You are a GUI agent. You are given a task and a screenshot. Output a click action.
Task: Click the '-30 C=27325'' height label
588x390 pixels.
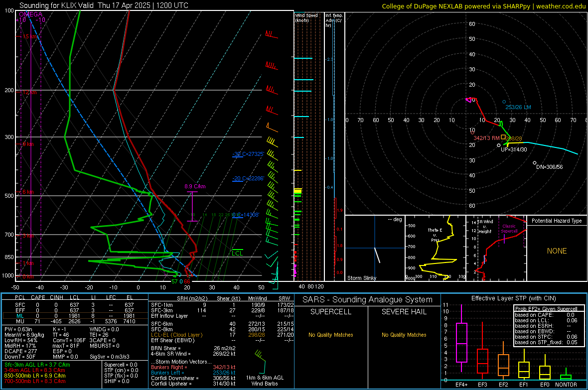click(x=248, y=154)
